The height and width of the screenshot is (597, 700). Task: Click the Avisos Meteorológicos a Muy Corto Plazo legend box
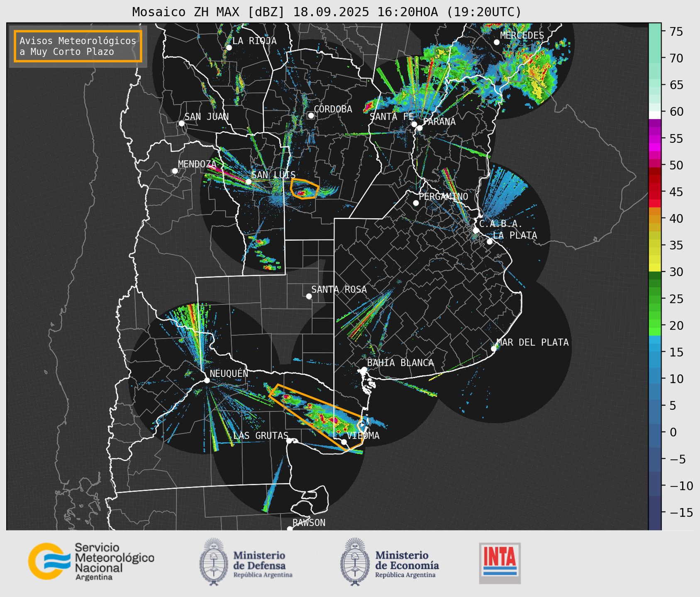pyautogui.click(x=78, y=46)
